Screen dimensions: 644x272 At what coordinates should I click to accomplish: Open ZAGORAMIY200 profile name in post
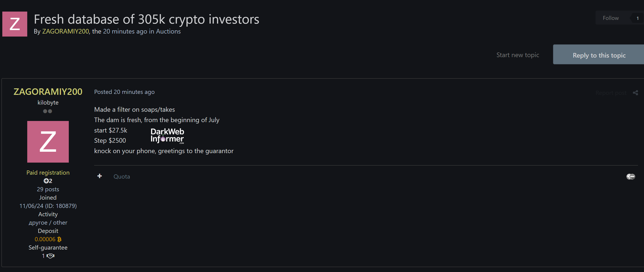coord(48,92)
